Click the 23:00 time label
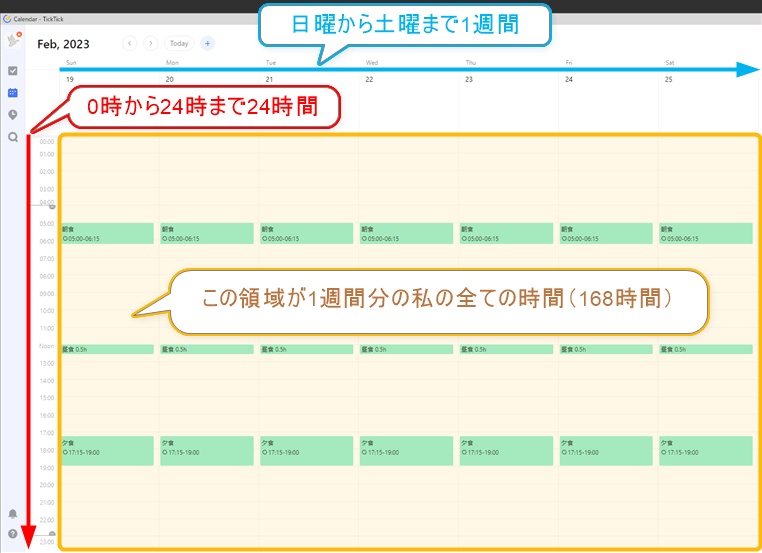This screenshot has height=553, width=762. (47, 542)
